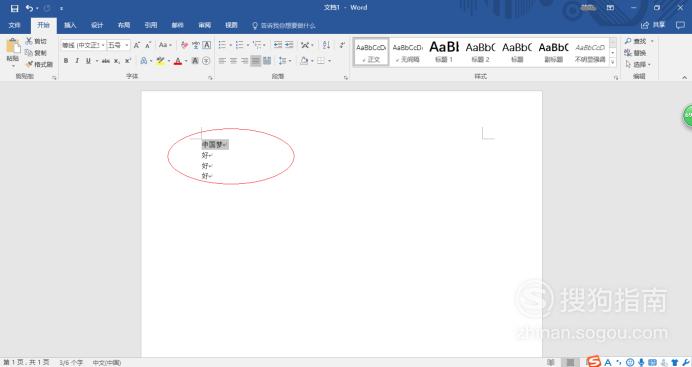Increase font size with the larger A
692x367 pixels.
click(x=137, y=45)
